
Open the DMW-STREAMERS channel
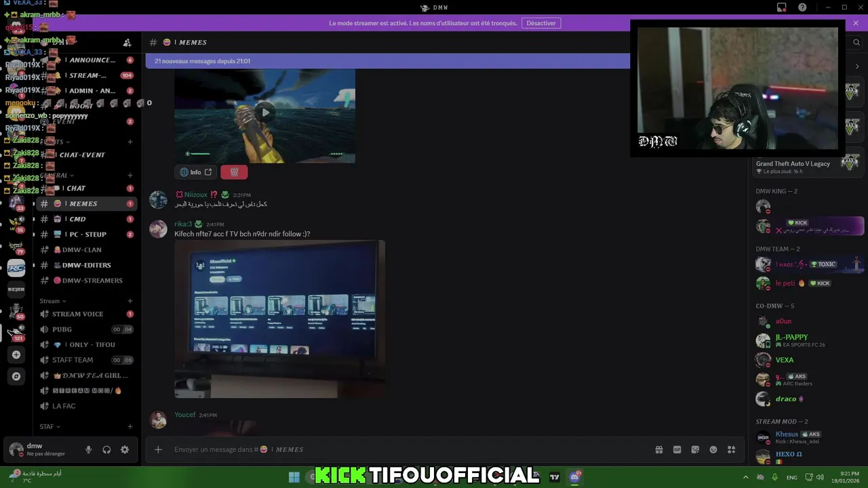click(x=87, y=281)
